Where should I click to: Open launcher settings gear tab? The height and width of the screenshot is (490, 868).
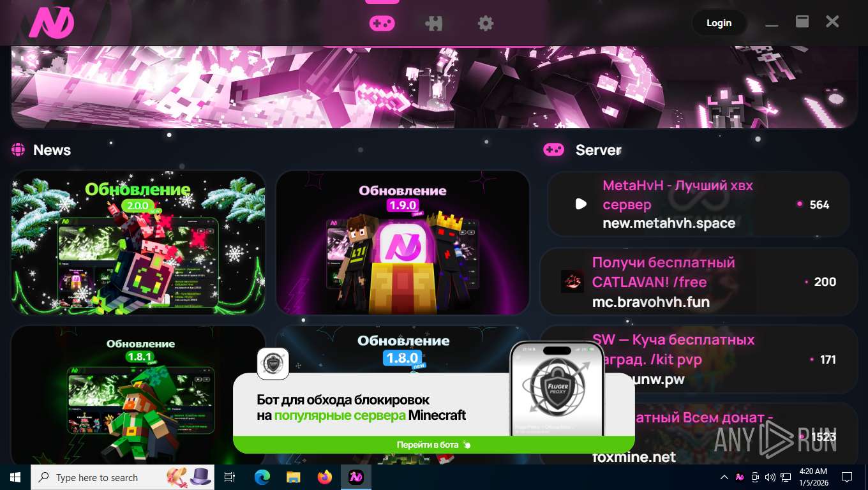(486, 24)
